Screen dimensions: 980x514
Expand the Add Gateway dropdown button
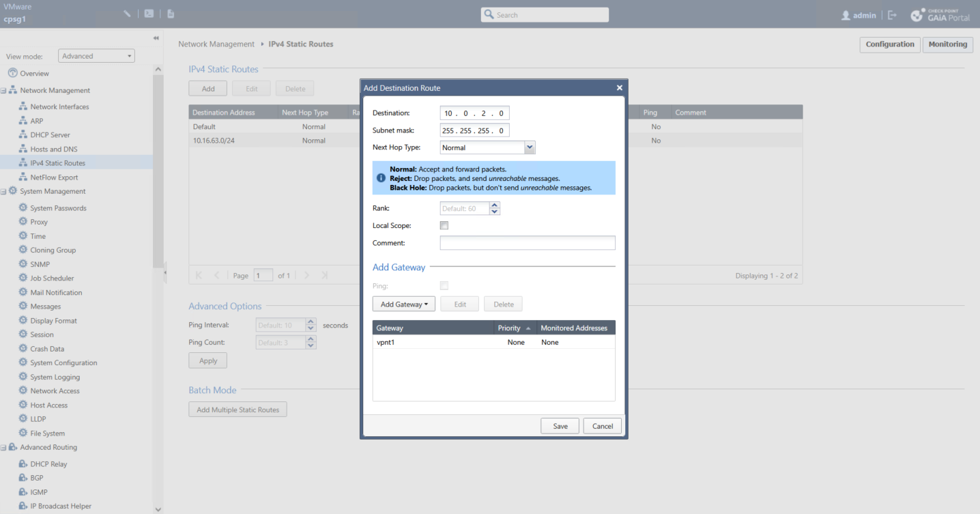coord(404,304)
